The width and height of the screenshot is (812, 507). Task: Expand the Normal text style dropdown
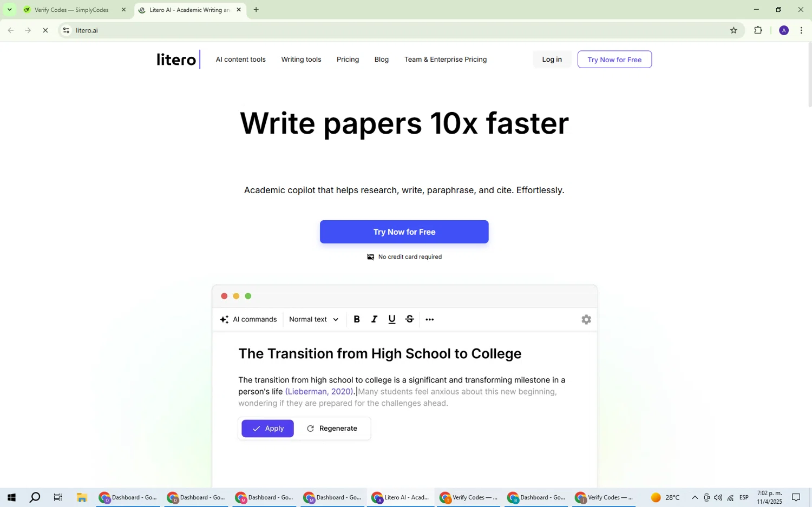point(314,319)
